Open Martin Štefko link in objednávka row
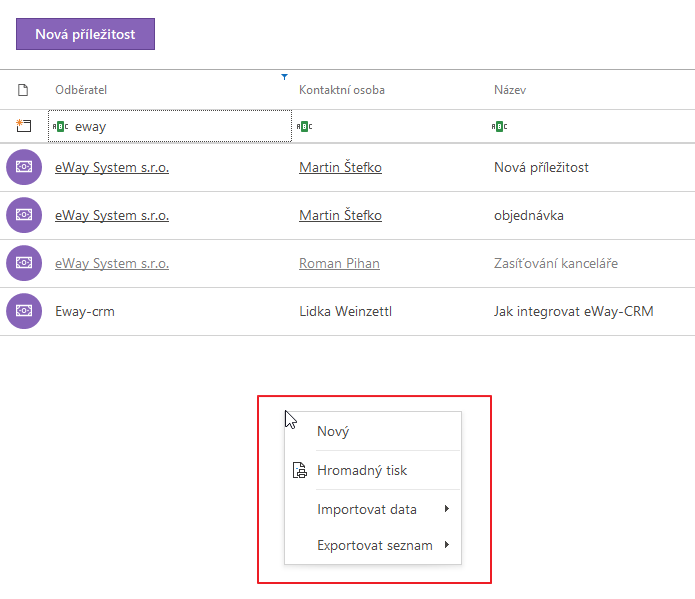695x599 pixels. click(x=340, y=215)
